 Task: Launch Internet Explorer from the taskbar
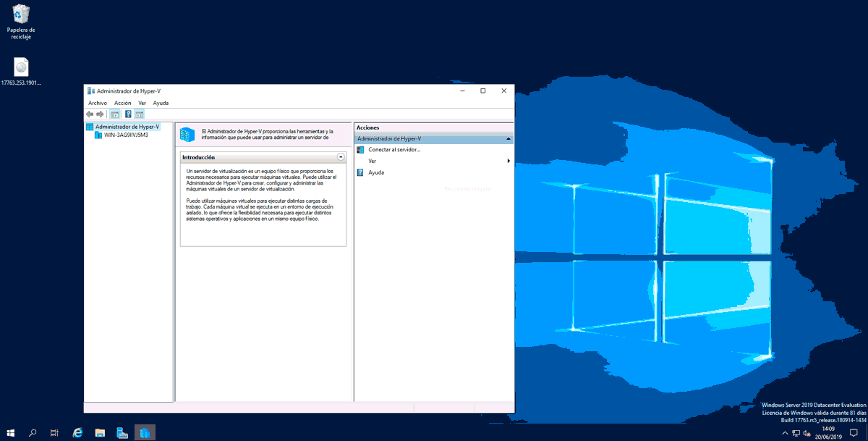78,433
